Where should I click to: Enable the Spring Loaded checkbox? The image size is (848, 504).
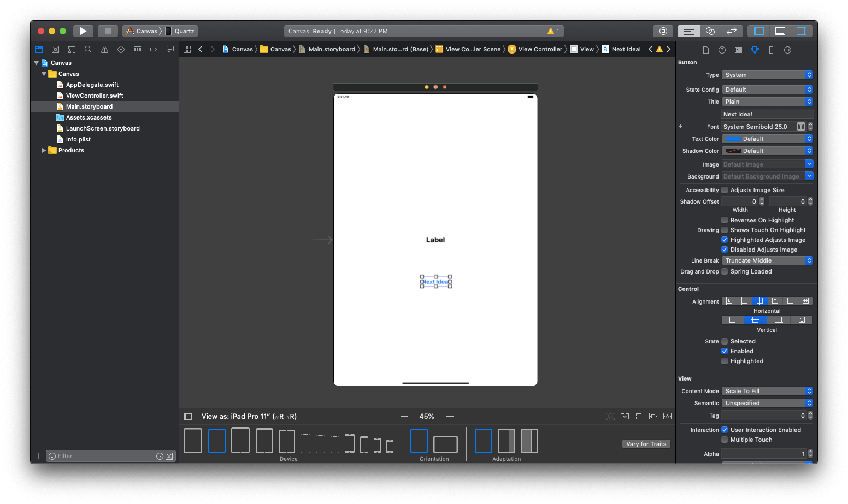(725, 271)
